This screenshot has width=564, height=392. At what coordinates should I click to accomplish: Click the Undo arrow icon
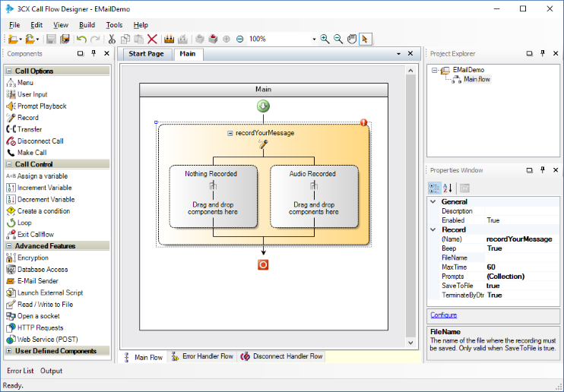coord(81,39)
